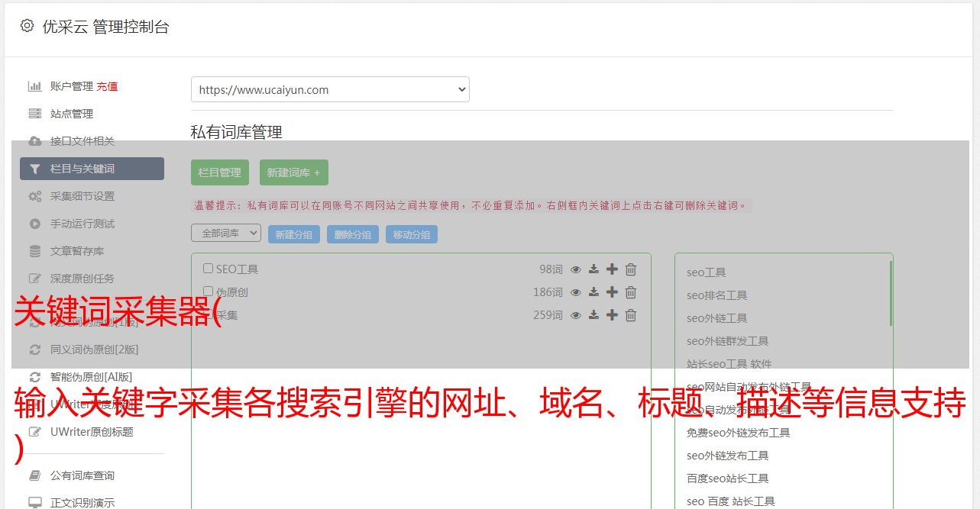Open 站点管理 in the sidebar
This screenshot has height=509, width=980.
click(x=72, y=114)
